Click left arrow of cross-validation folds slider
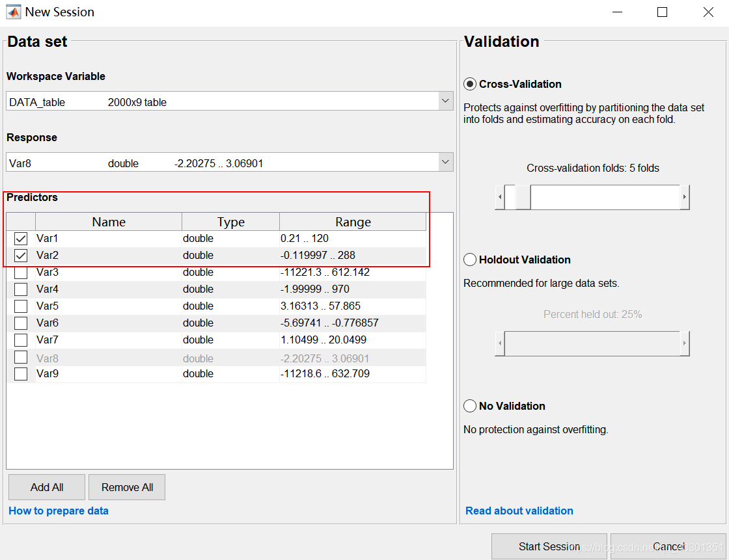Screen dimensions: 729x560 pyautogui.click(x=500, y=197)
